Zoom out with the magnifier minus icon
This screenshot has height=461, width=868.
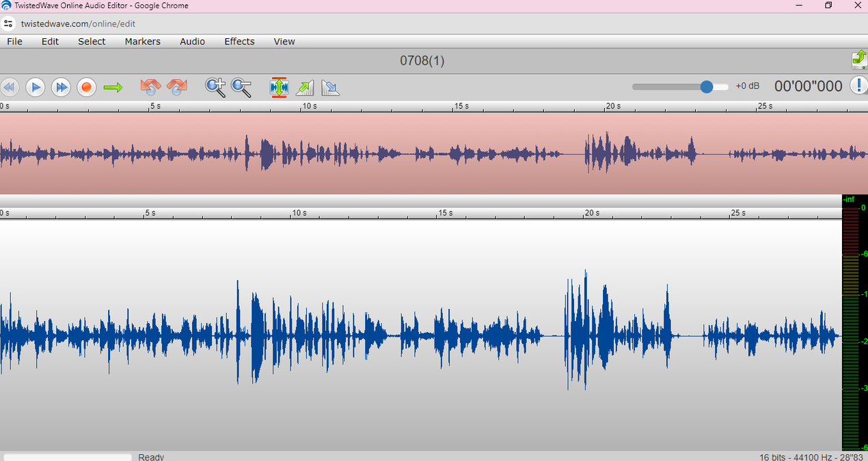(x=241, y=87)
